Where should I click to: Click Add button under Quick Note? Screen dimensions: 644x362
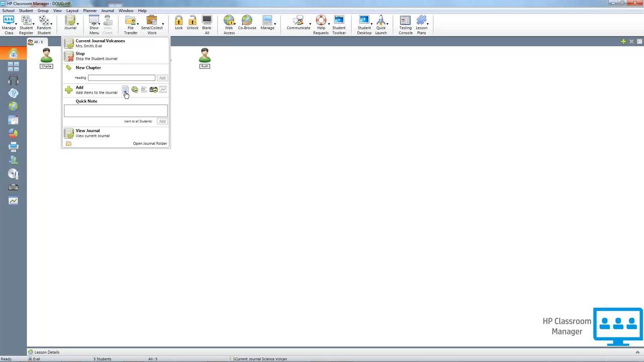(x=162, y=121)
